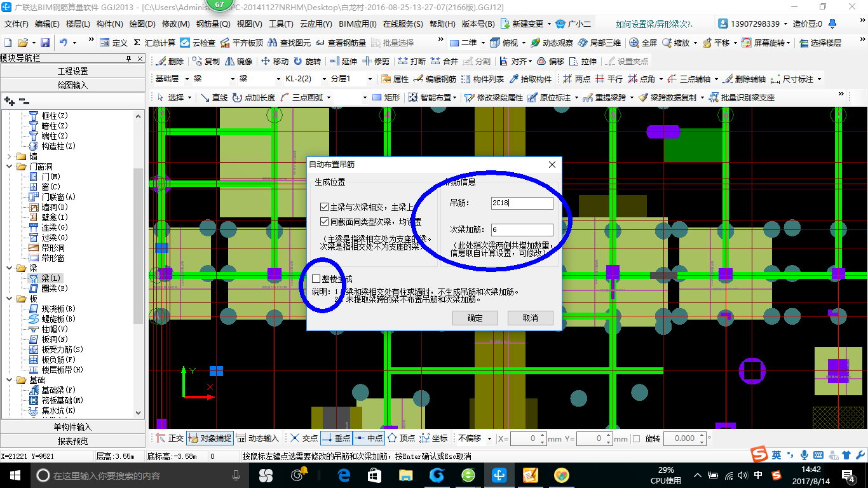Expand the 墙 tree node
This screenshot has height=488, width=868.
pos(9,156)
